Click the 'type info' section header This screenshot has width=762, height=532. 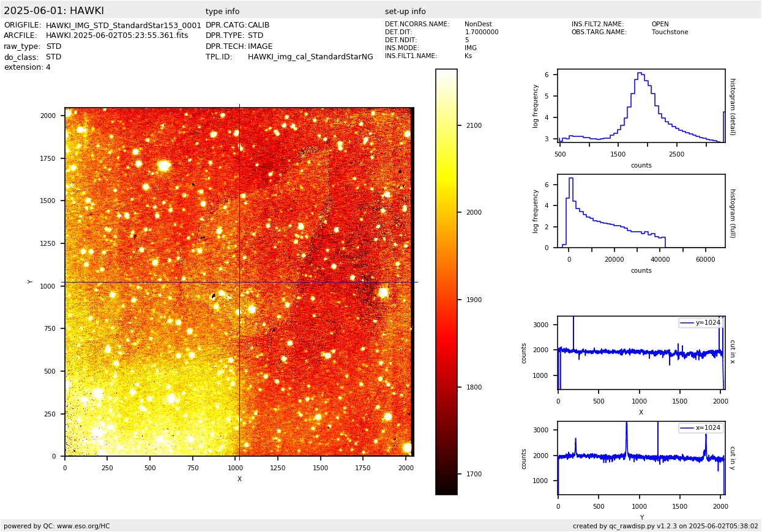tap(222, 12)
